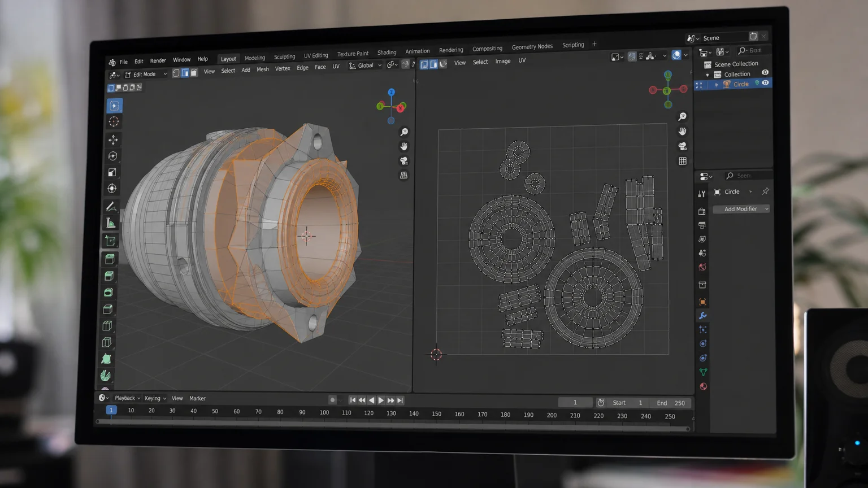Image resolution: width=868 pixels, height=488 pixels.
Task: Click the End frame field showing 250
Action: (x=671, y=403)
